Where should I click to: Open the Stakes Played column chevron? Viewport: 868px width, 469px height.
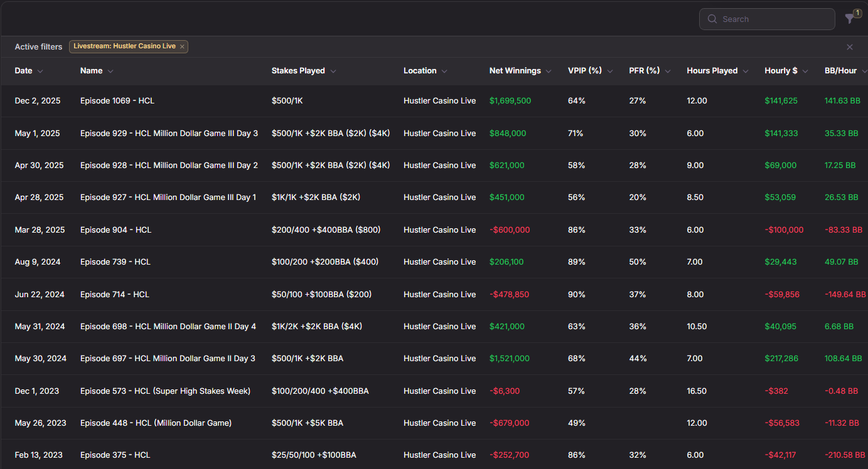333,71
